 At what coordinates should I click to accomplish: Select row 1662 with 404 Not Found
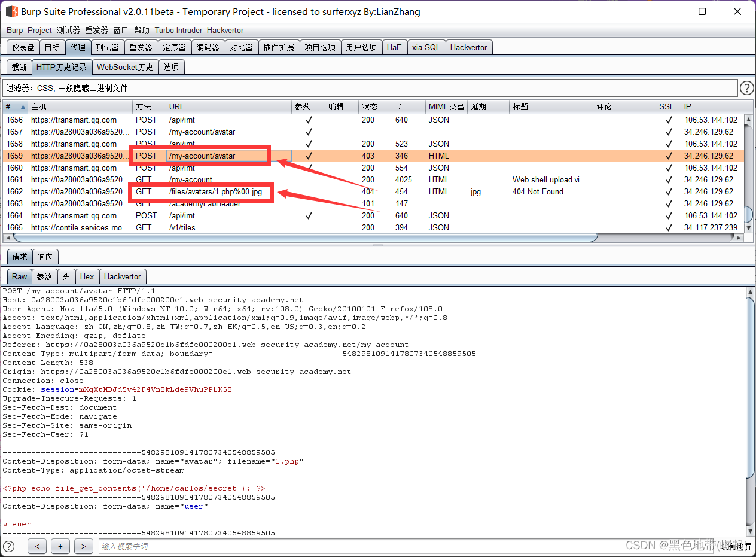pos(373,191)
